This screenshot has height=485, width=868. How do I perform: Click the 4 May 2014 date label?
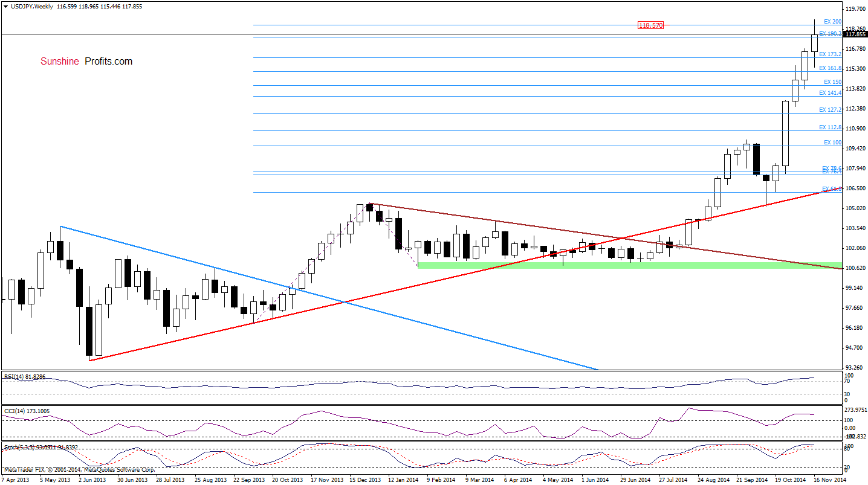(558, 481)
